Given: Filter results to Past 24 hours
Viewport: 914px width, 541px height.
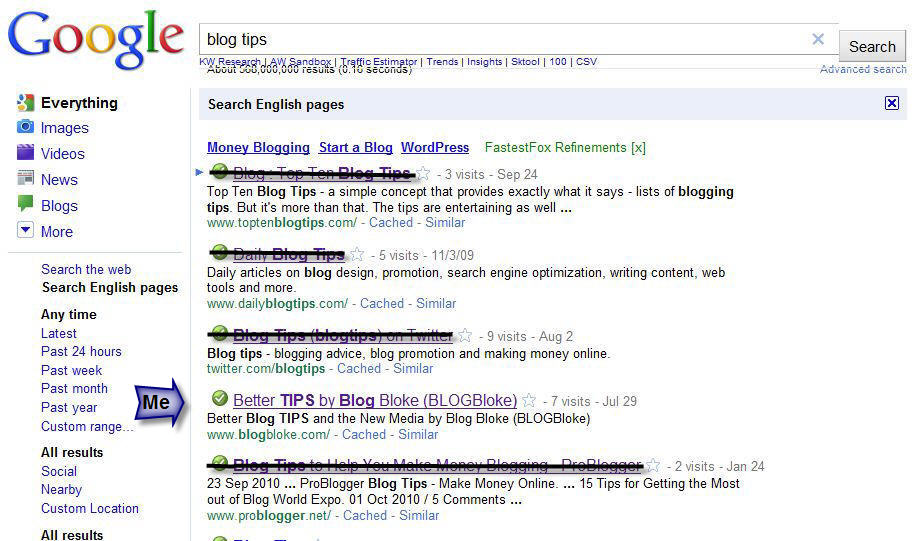Looking at the screenshot, I should (x=82, y=352).
